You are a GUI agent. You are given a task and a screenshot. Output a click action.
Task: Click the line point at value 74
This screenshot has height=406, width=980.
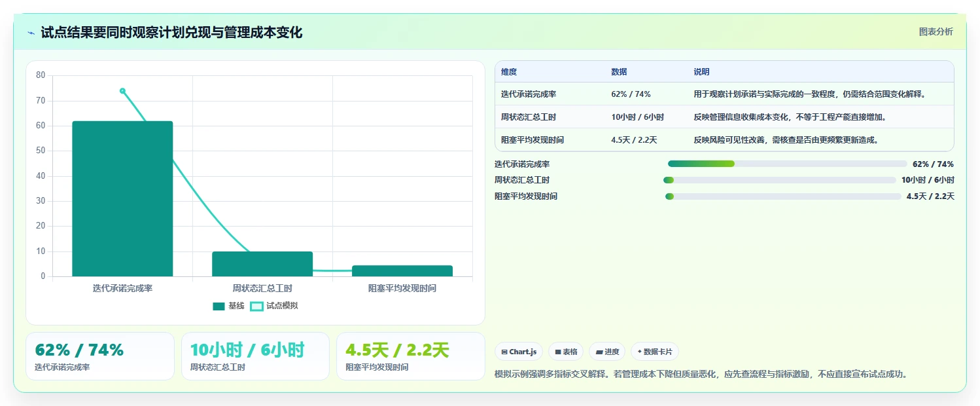(122, 91)
